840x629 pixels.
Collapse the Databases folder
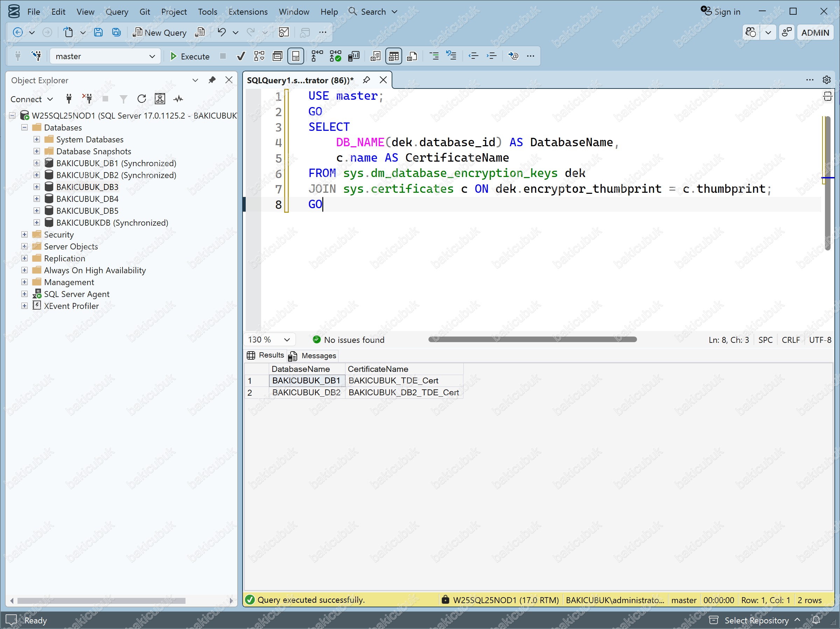coord(25,128)
